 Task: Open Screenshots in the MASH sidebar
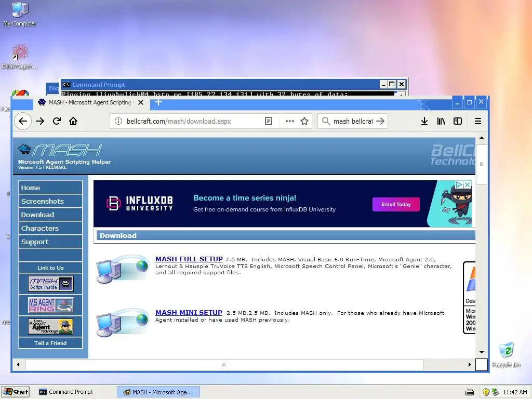click(x=50, y=201)
